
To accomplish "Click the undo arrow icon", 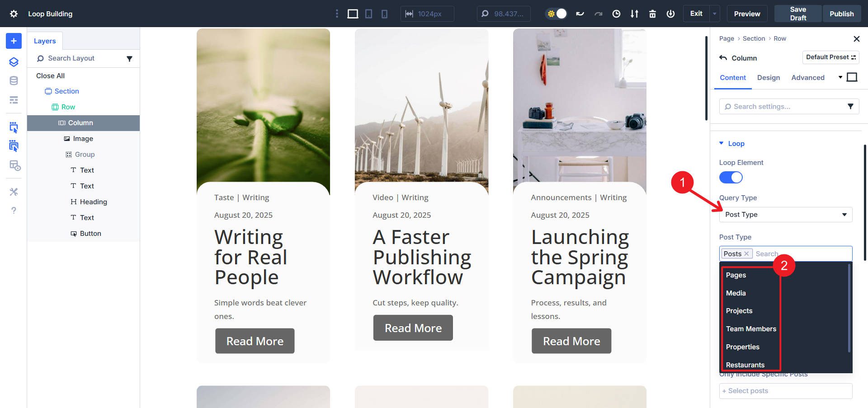I will click(x=580, y=14).
